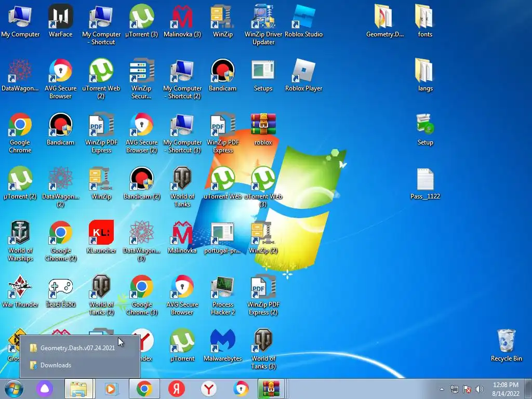The width and height of the screenshot is (532, 399).
Task: Open the Bandicam (2) shortcut
Action: click(x=141, y=183)
